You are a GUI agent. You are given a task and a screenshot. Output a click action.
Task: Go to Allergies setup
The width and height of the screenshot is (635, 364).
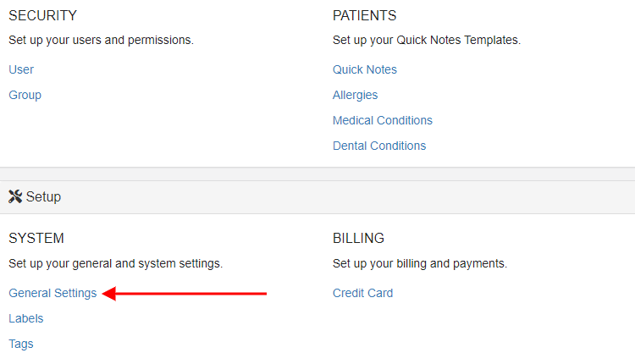355,95
